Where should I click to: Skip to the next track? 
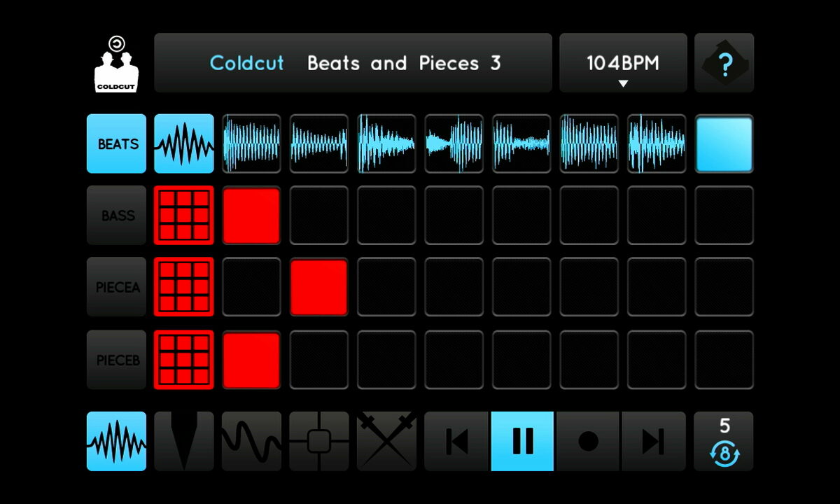pos(653,441)
